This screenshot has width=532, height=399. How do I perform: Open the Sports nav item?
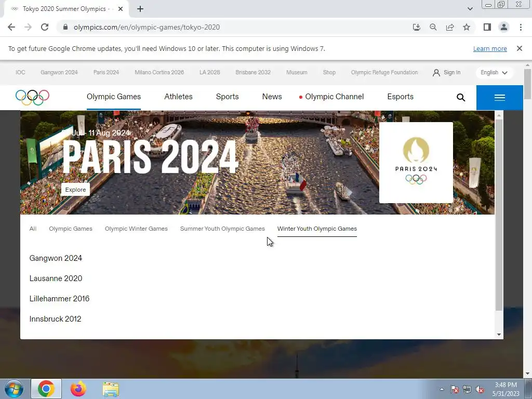coord(228,97)
